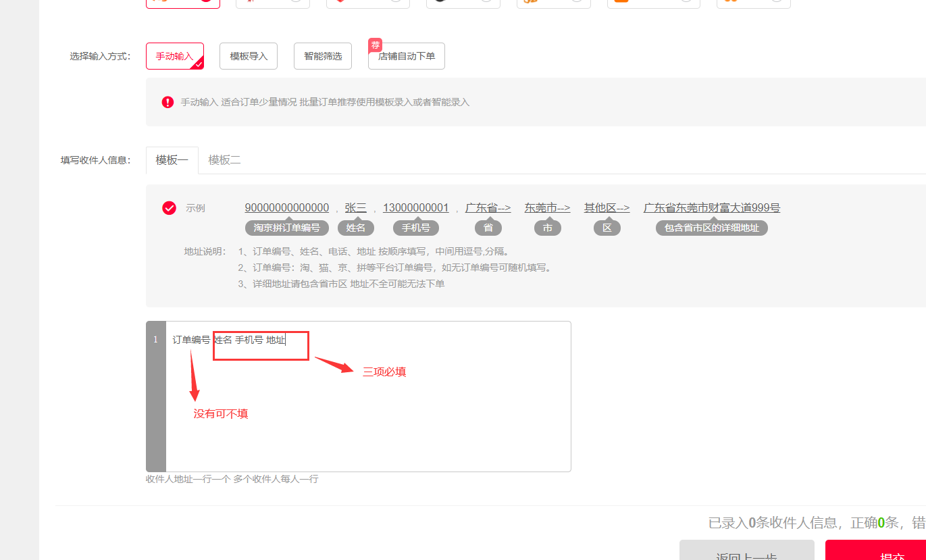The width and height of the screenshot is (926, 560).
Task: Click the 省 label bubble
Action: 488,228
